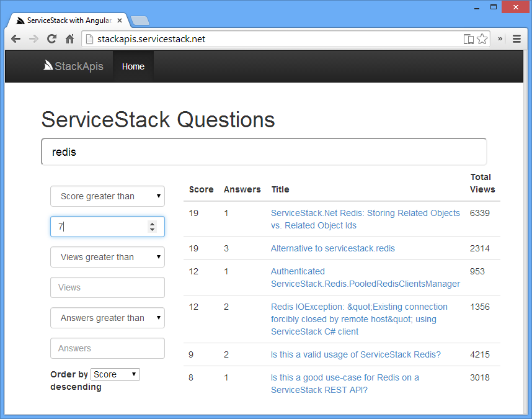This screenshot has width=532, height=419.
Task: Open 'Is this a valid usage' question
Action: [x=355, y=354]
